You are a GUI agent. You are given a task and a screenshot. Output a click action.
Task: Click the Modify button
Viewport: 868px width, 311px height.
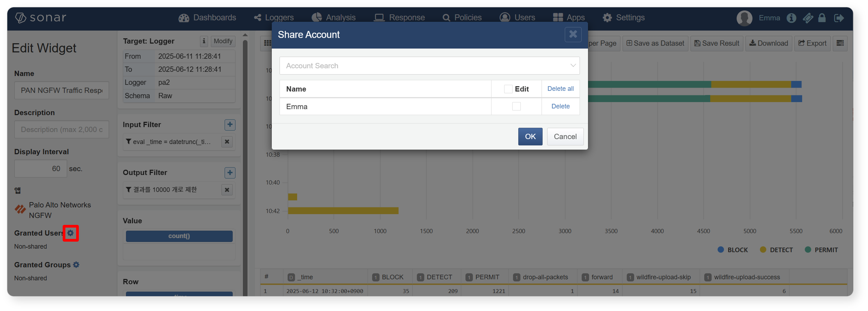[223, 41]
